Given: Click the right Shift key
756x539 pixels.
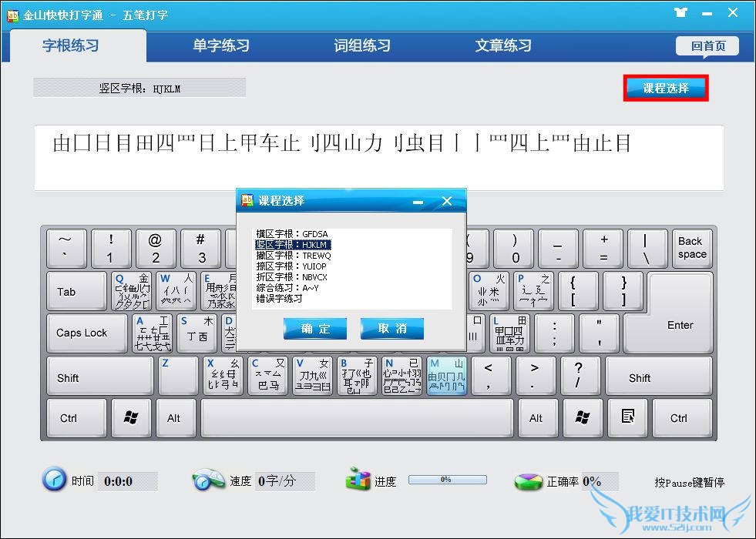Looking at the screenshot, I should point(659,376).
